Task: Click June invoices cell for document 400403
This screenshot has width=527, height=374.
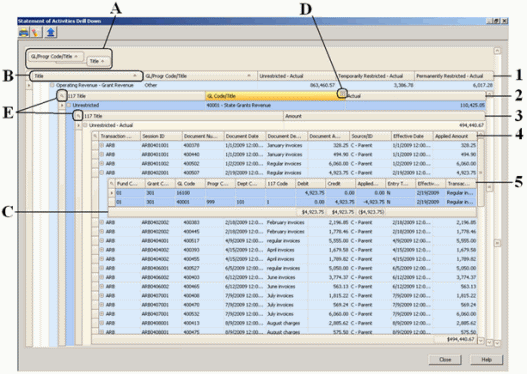Action: click(286, 277)
